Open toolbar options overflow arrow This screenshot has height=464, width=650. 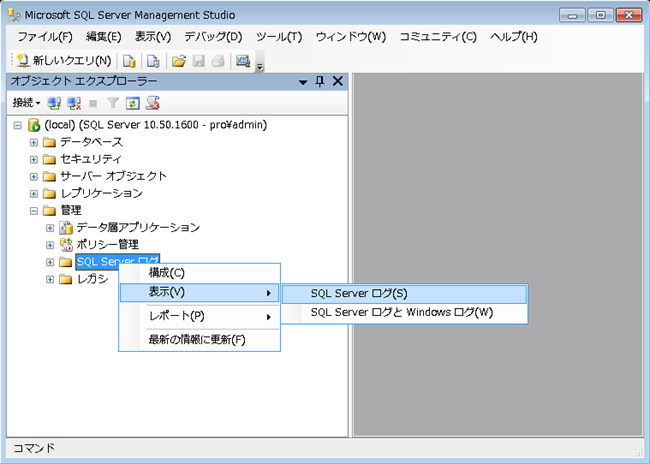click(260, 66)
